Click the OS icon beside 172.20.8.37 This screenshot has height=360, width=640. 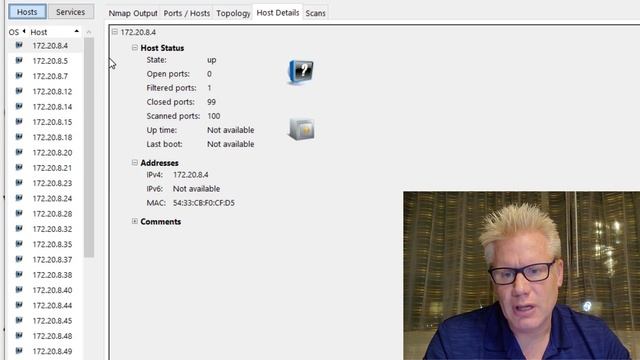tap(19, 259)
